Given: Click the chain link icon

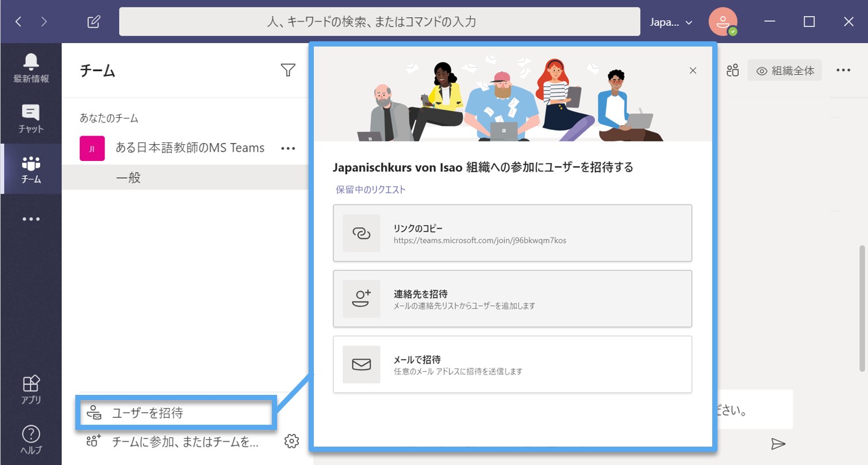Looking at the screenshot, I should coord(362,233).
